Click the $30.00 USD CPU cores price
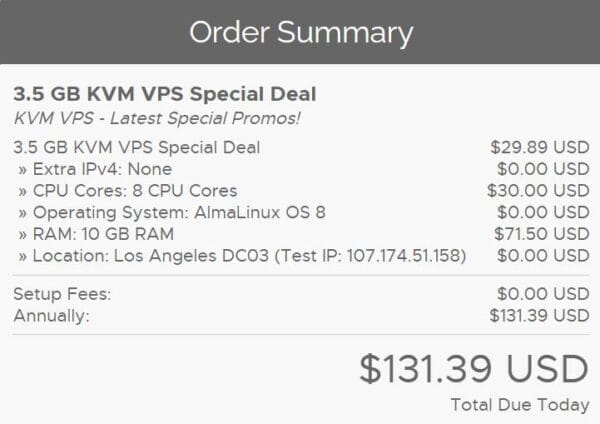The height and width of the screenshot is (424, 600). [538, 190]
